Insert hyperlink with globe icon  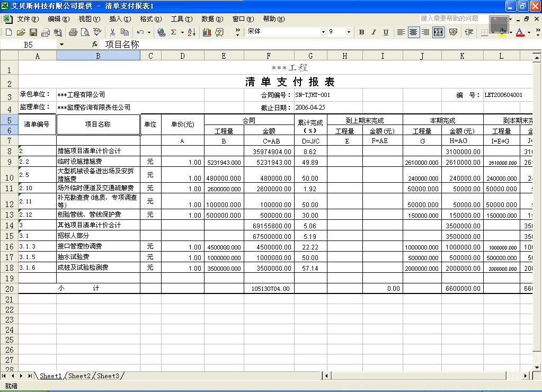coord(161,32)
